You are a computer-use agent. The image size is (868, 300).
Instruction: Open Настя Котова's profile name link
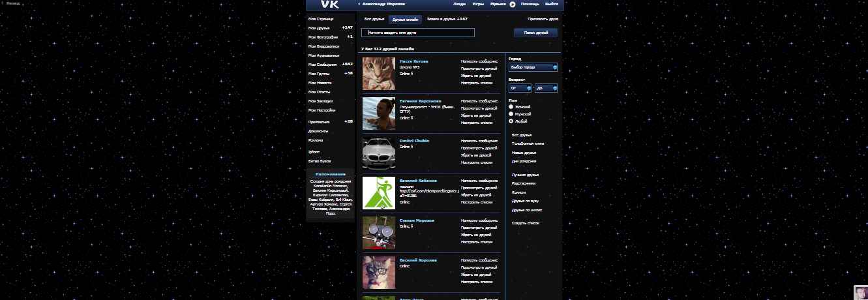(414, 61)
